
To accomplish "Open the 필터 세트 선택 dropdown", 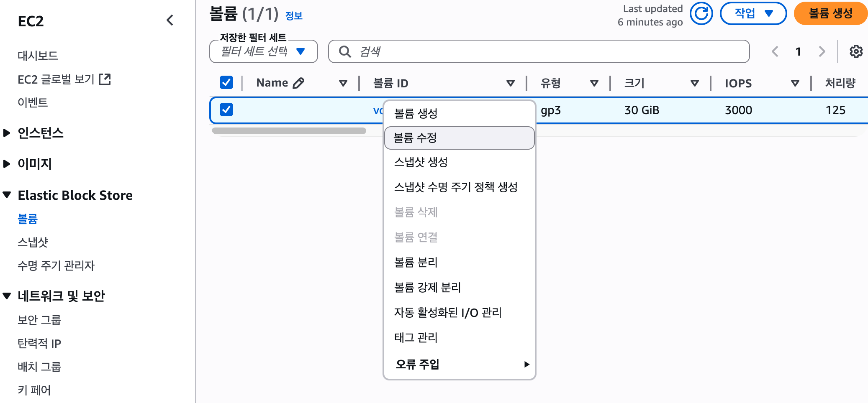I will click(263, 51).
